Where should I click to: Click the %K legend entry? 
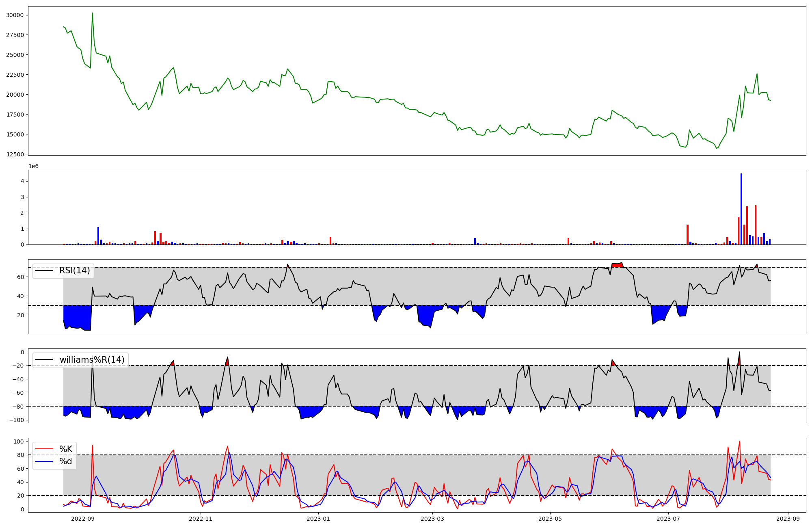tap(66, 449)
